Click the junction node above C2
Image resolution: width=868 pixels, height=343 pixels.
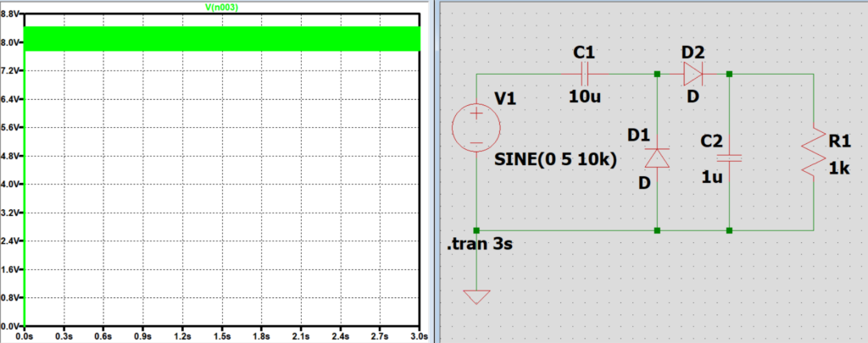pyautogui.click(x=729, y=75)
